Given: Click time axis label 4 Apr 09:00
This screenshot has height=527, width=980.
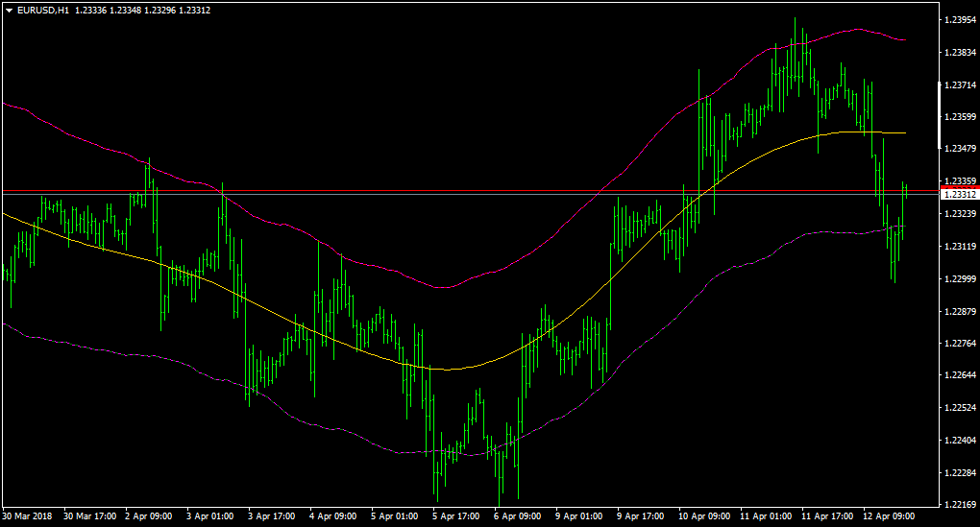Looking at the screenshot, I should (x=333, y=516).
